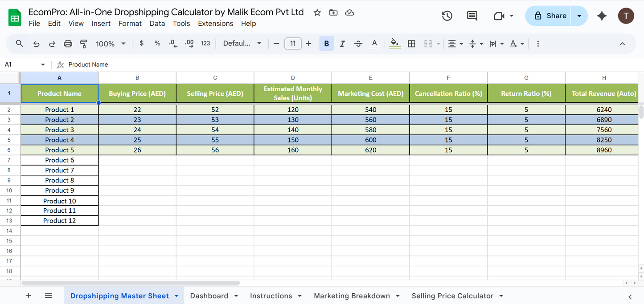Open the Extensions menu
This screenshot has width=644, height=304.
216,24
